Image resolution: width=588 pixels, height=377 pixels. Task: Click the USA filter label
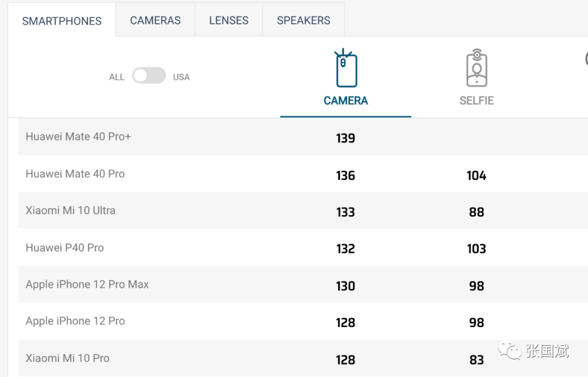pyautogui.click(x=181, y=77)
